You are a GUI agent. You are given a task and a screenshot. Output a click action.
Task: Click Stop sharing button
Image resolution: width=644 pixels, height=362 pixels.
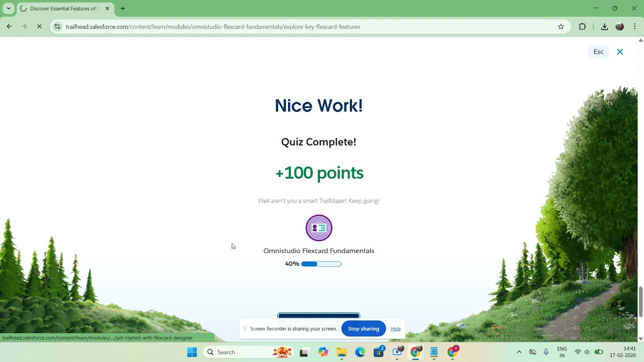tap(363, 329)
